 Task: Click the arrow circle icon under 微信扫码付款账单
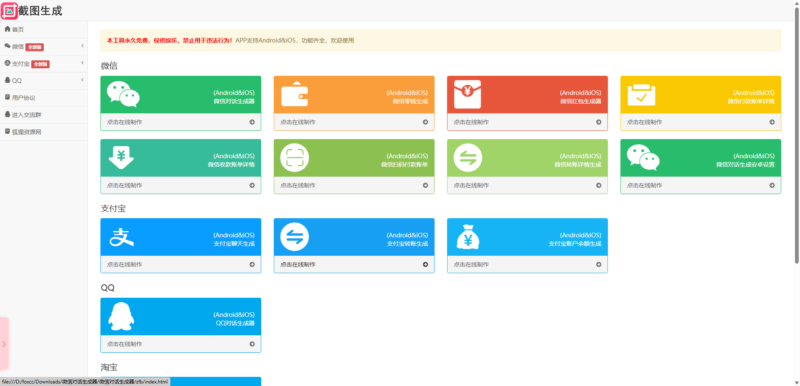click(426, 186)
